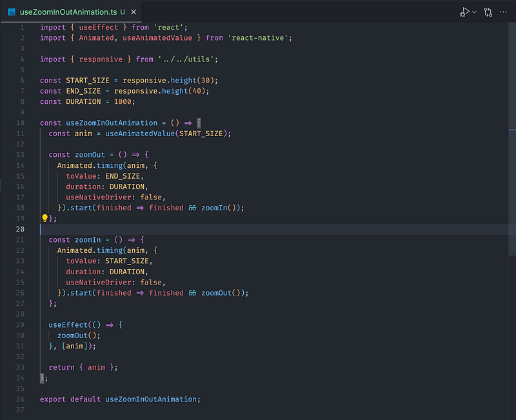Click the value 1000 on line 8
This screenshot has height=420, width=516.
(x=123, y=102)
